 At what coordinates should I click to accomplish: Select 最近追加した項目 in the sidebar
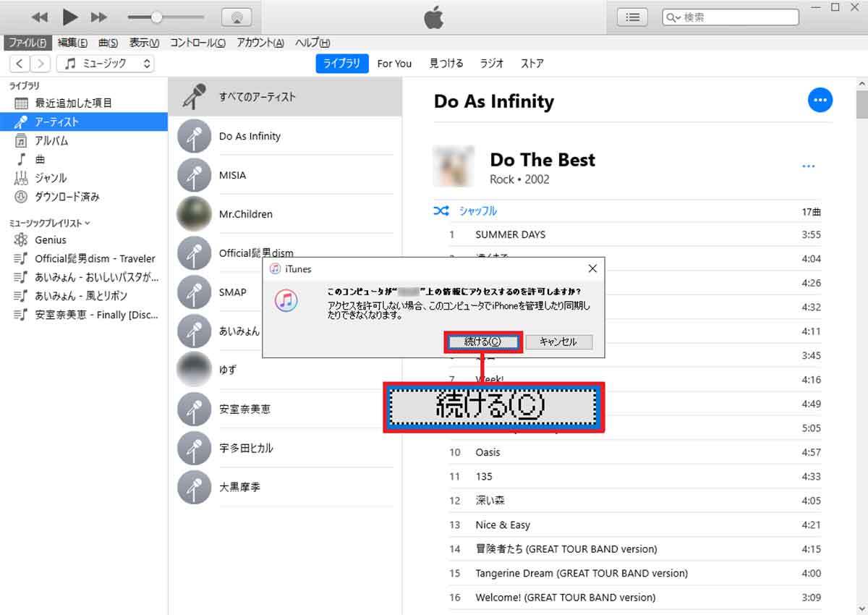(84, 103)
